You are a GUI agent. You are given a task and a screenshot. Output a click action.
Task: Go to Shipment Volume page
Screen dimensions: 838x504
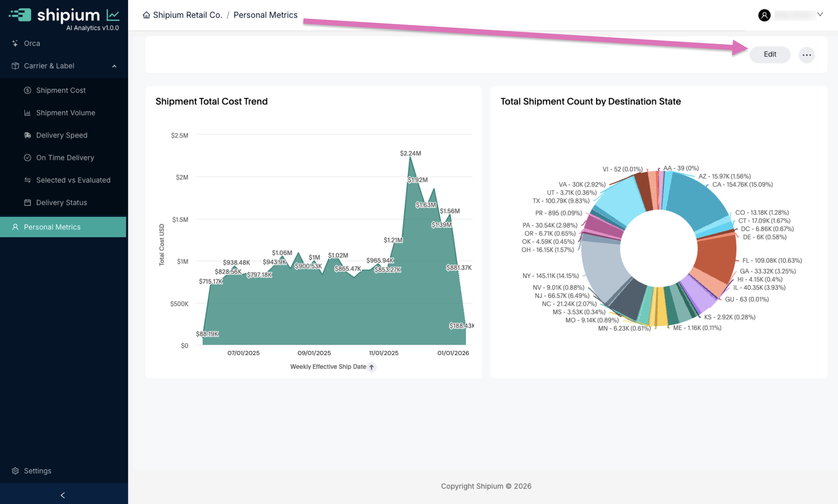point(66,113)
